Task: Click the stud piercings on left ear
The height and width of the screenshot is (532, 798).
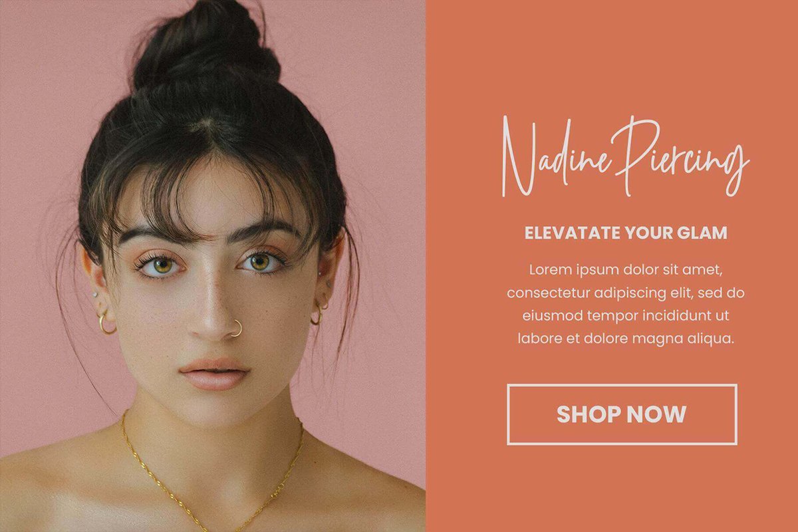Action: [96, 291]
